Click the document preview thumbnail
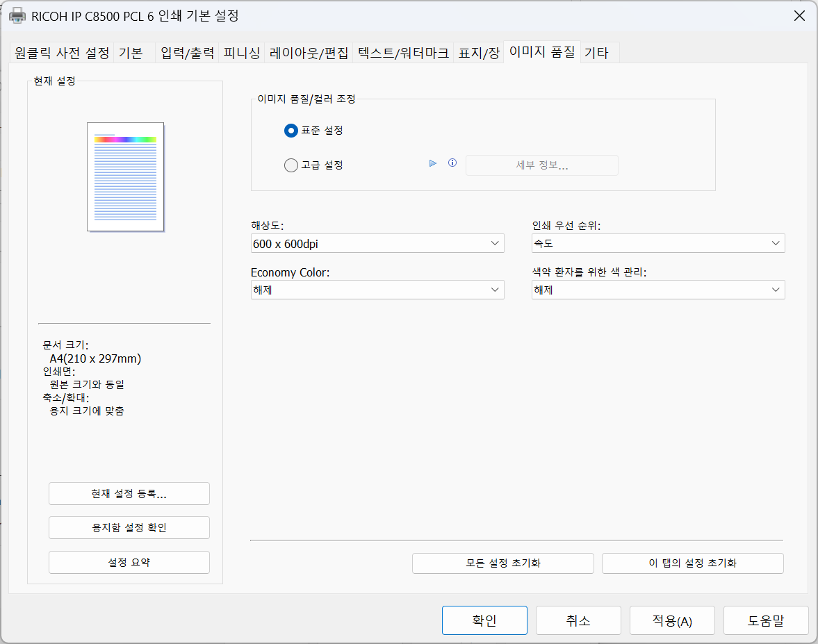 125,176
